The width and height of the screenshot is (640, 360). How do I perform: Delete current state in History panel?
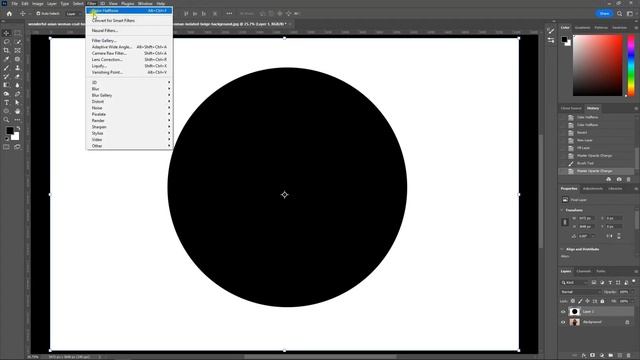(x=629, y=179)
